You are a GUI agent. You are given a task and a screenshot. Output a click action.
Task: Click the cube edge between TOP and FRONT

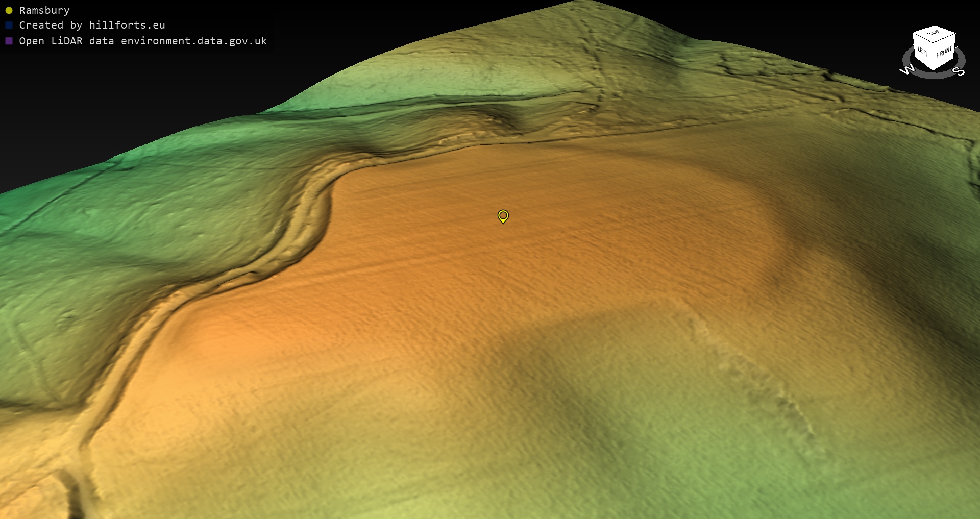(945, 39)
